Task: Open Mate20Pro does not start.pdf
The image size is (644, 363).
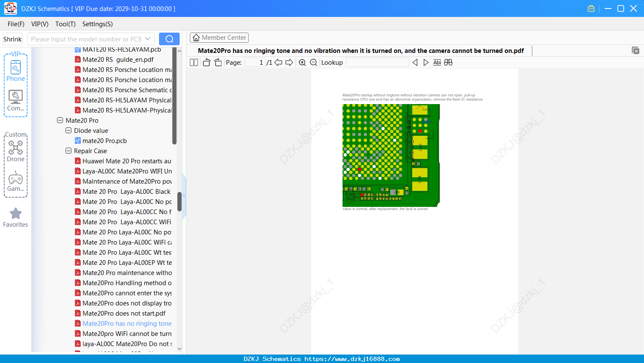Action: pos(124,313)
